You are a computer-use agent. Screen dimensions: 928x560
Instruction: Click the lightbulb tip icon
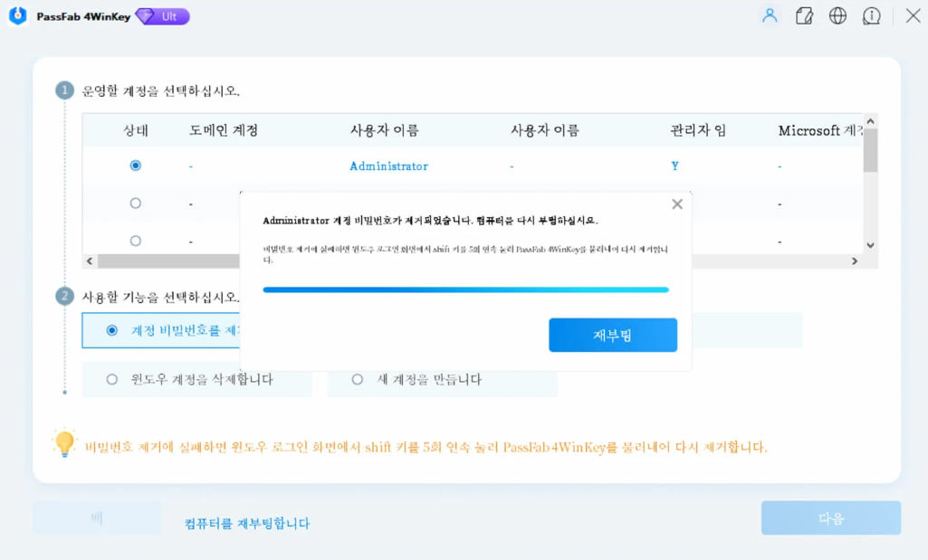click(x=64, y=443)
